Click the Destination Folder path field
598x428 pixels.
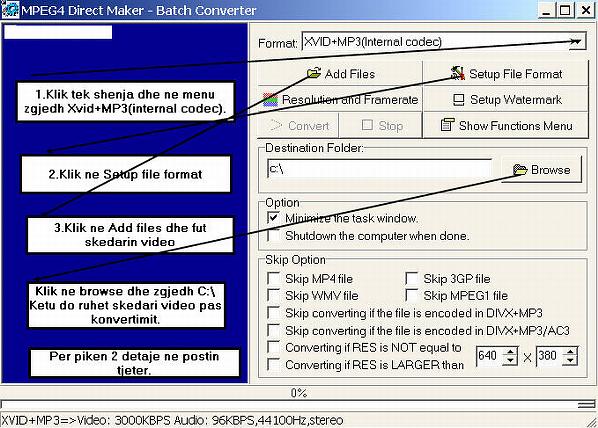(x=379, y=169)
